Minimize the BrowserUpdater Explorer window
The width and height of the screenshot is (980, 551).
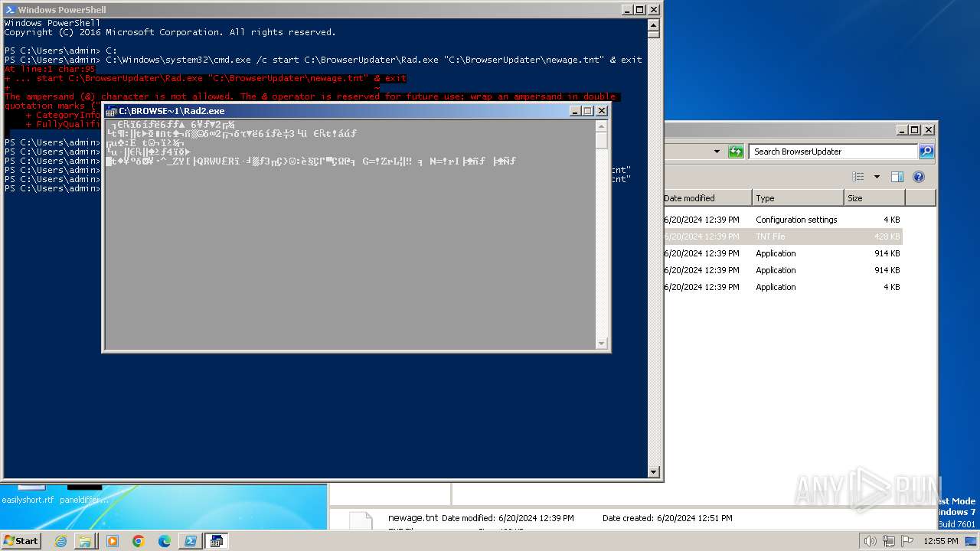point(901,130)
